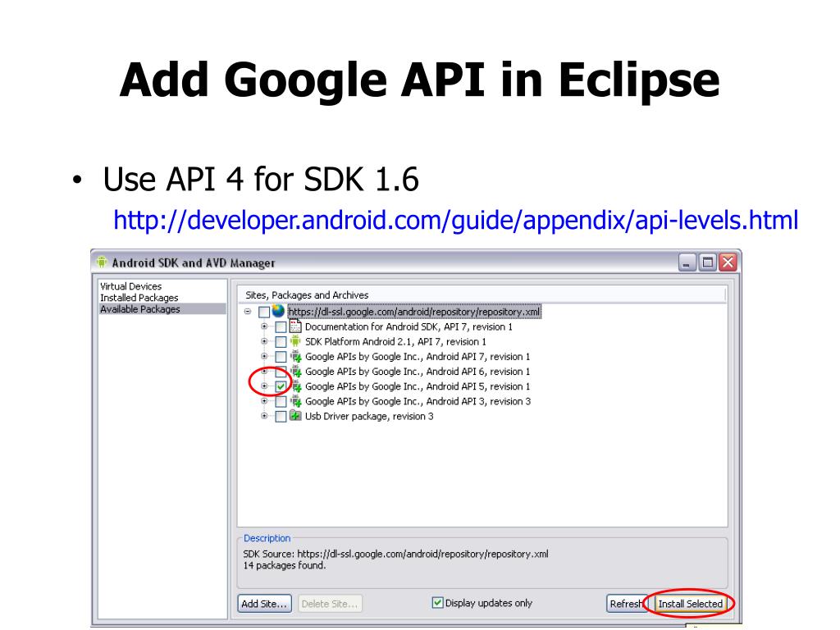Viewport: 840px width, 630px height.
Task: Expand Google APIs Android API 3 node
Action: pos(264,400)
